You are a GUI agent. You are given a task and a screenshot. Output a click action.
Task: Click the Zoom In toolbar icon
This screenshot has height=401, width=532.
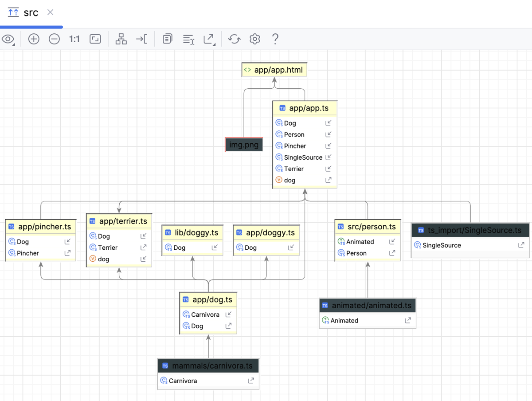[34, 39]
